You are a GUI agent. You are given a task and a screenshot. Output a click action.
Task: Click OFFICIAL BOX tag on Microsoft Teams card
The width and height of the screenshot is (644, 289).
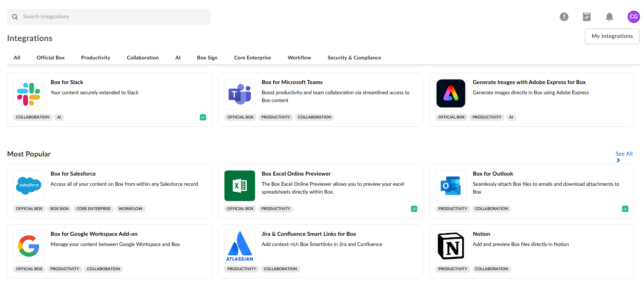tap(240, 117)
